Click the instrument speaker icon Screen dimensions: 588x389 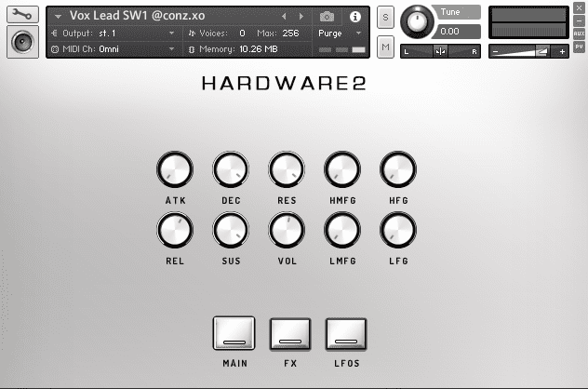click(22, 42)
